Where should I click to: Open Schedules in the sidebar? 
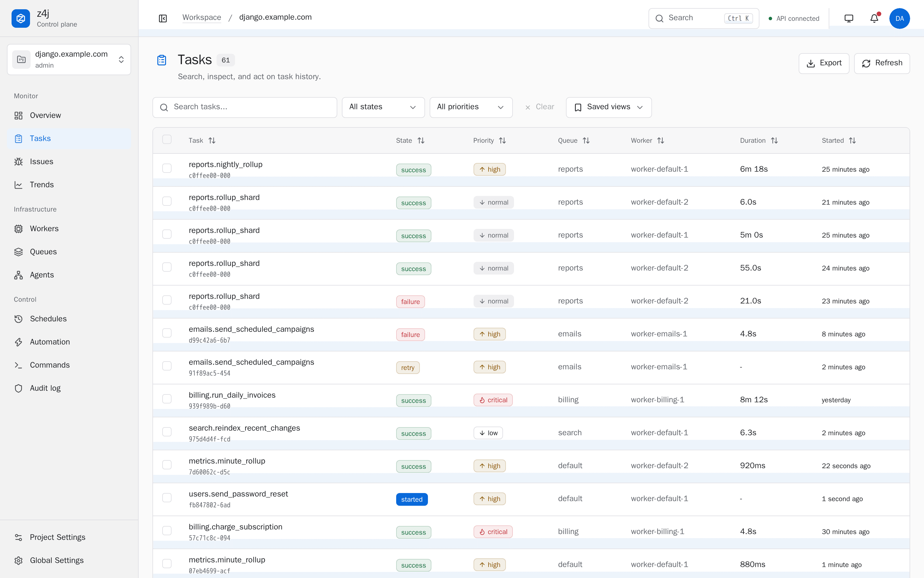[x=69, y=319]
